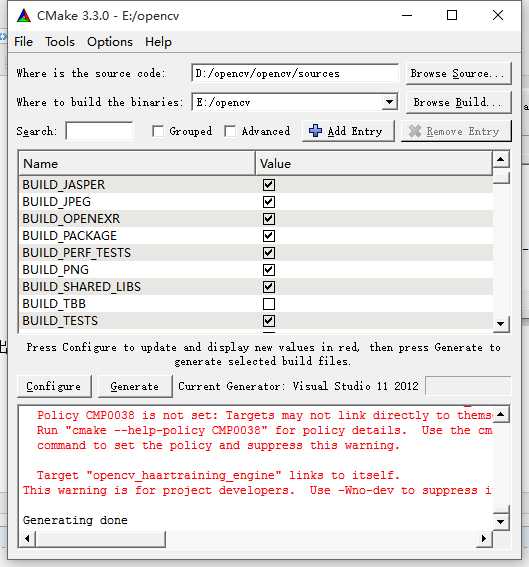Select the BUILD_TBB row name

coord(54,304)
